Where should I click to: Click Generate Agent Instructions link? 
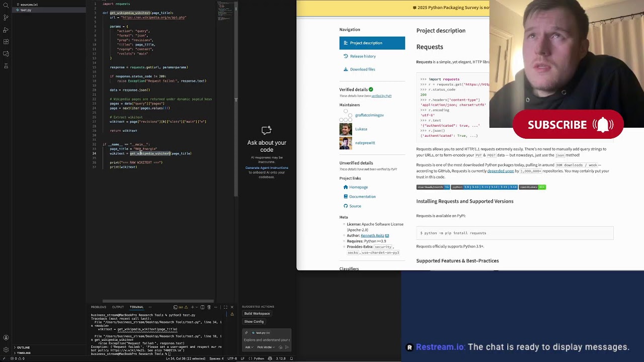point(267,168)
